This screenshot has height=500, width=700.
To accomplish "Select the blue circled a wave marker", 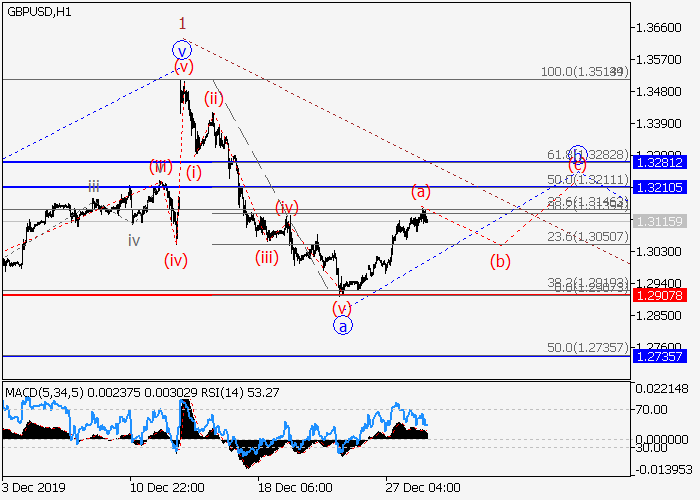I will click(x=342, y=326).
